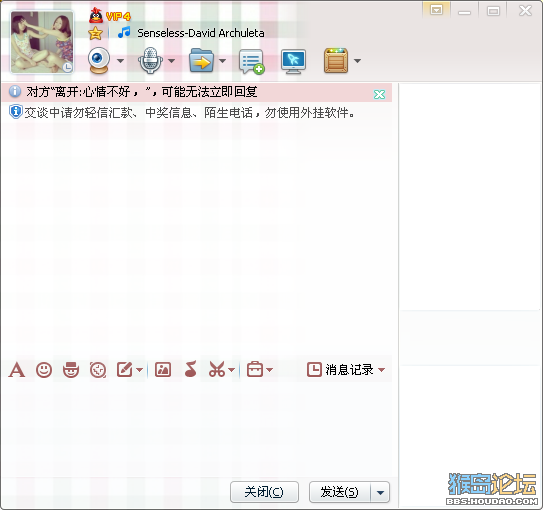Image resolution: width=543 pixels, height=510 pixels.
Task: Insert a picture with the image icon
Action: pos(163,370)
